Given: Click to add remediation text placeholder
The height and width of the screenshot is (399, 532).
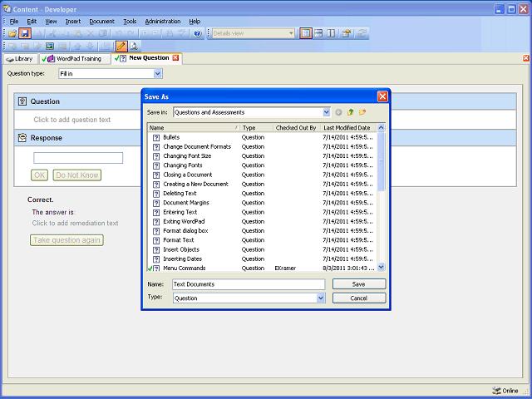Looking at the screenshot, I should coord(75,223).
